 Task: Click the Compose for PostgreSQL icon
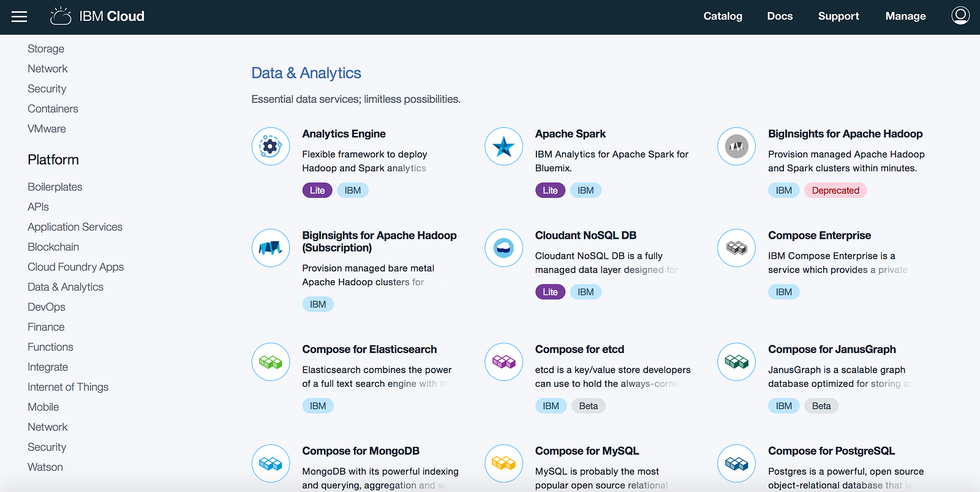pos(736,463)
